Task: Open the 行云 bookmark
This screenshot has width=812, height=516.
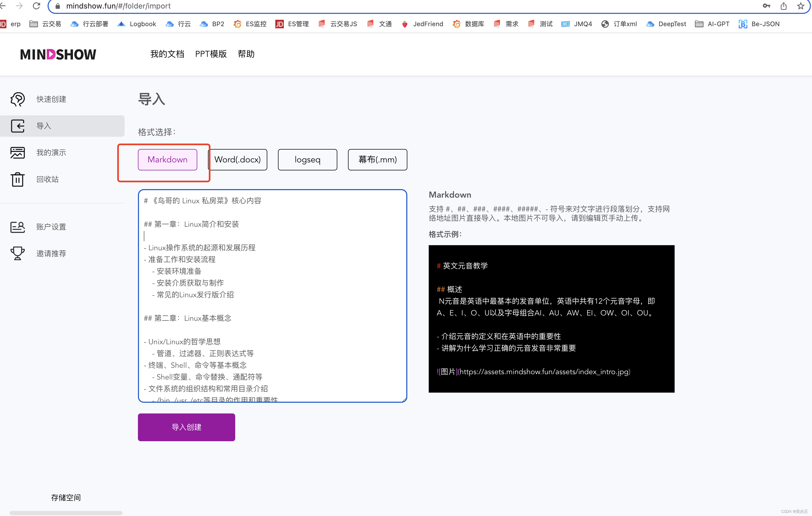Action: (178, 24)
